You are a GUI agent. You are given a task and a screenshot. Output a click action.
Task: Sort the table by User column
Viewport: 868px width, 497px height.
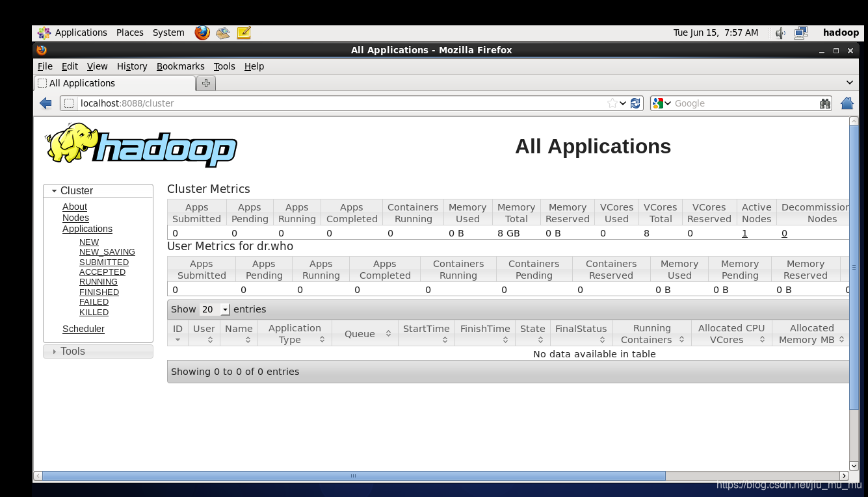pyautogui.click(x=204, y=334)
